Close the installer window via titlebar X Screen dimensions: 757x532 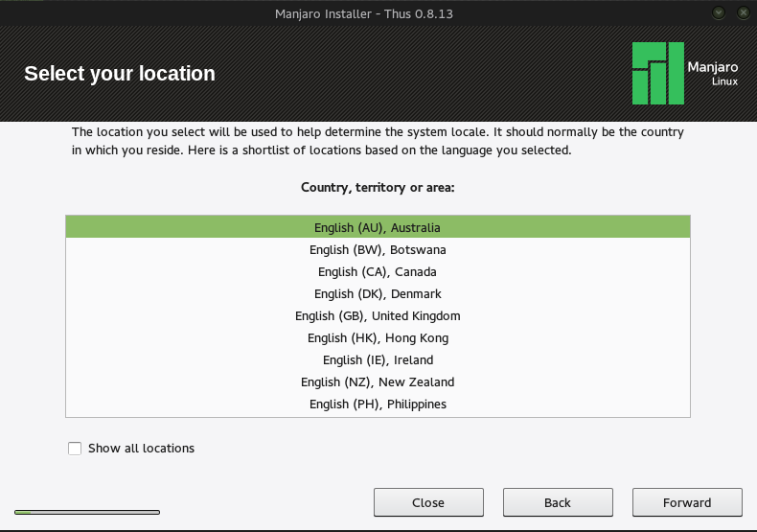pyautogui.click(x=744, y=13)
